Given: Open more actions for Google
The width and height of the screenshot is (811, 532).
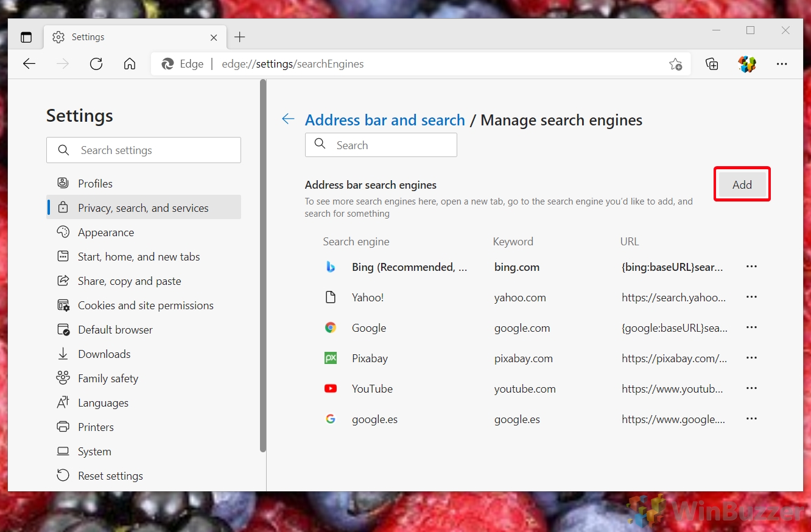Looking at the screenshot, I should (751, 327).
